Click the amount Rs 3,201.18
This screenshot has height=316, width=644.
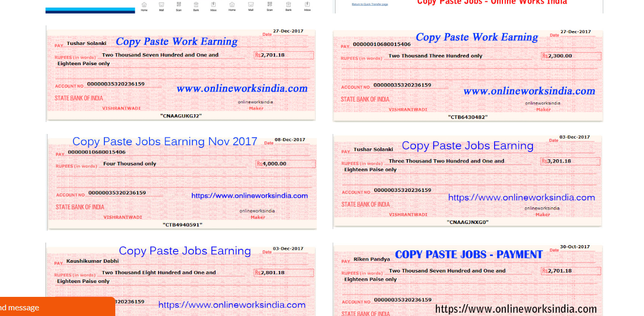(x=570, y=161)
